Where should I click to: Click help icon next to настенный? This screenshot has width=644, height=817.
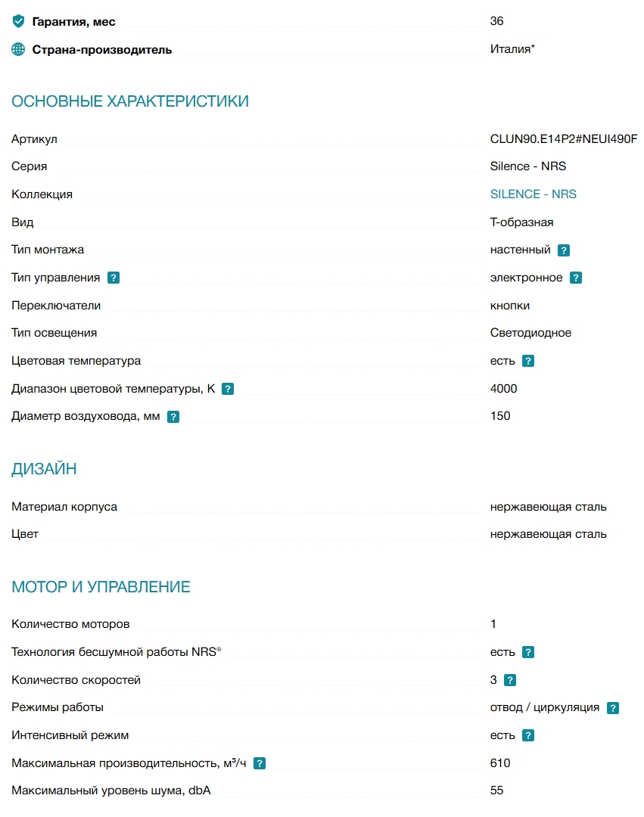point(563,250)
